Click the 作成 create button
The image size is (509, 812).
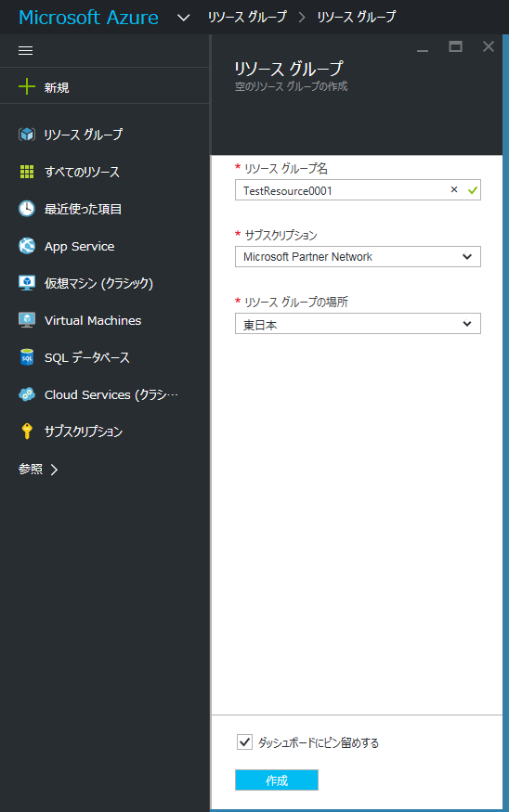pos(277,780)
